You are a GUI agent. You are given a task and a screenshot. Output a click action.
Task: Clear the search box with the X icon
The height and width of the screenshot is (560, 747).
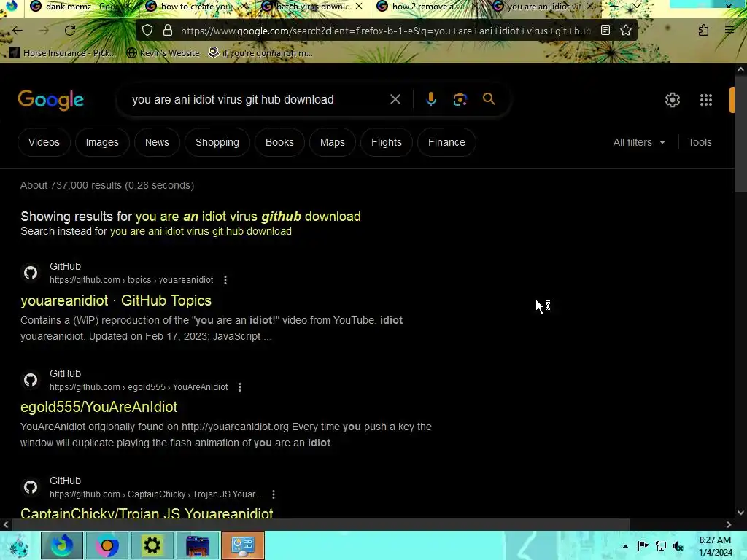[395, 99]
